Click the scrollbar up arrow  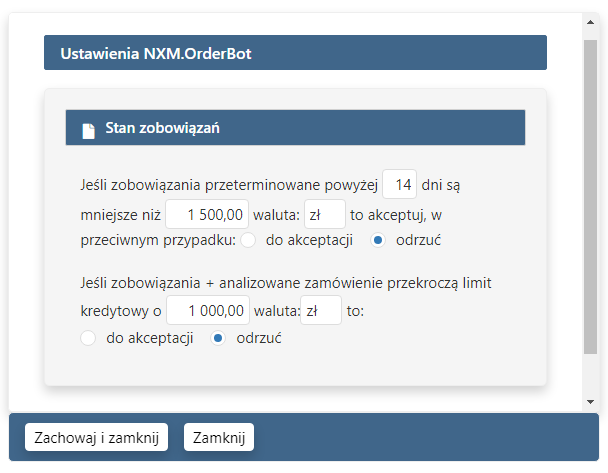[590, 19]
